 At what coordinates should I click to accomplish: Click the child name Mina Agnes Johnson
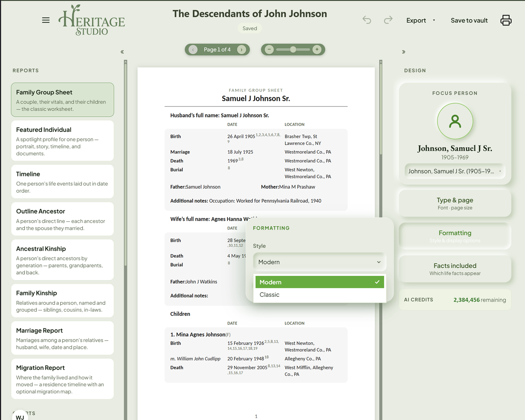[201, 335]
